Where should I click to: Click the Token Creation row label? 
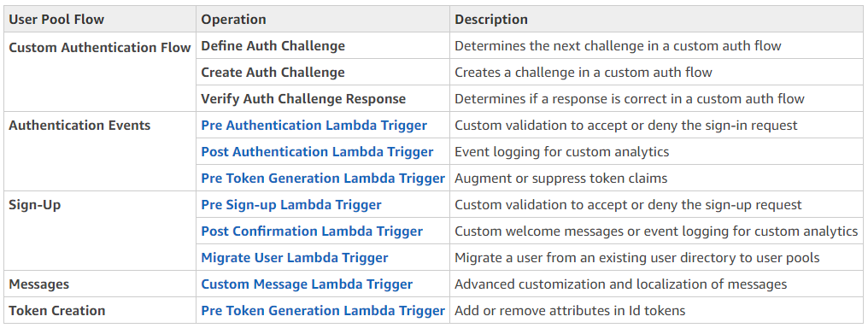pyautogui.click(x=57, y=311)
